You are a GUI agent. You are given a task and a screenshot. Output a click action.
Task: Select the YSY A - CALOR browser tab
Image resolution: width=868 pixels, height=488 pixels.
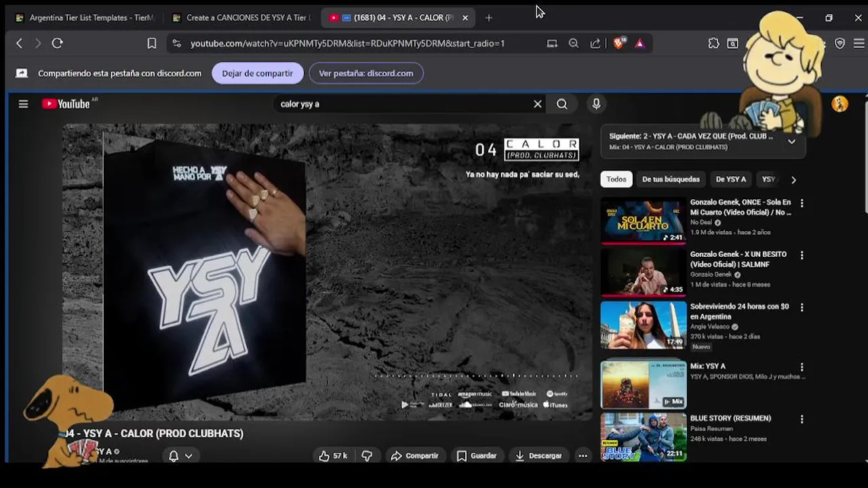point(397,18)
